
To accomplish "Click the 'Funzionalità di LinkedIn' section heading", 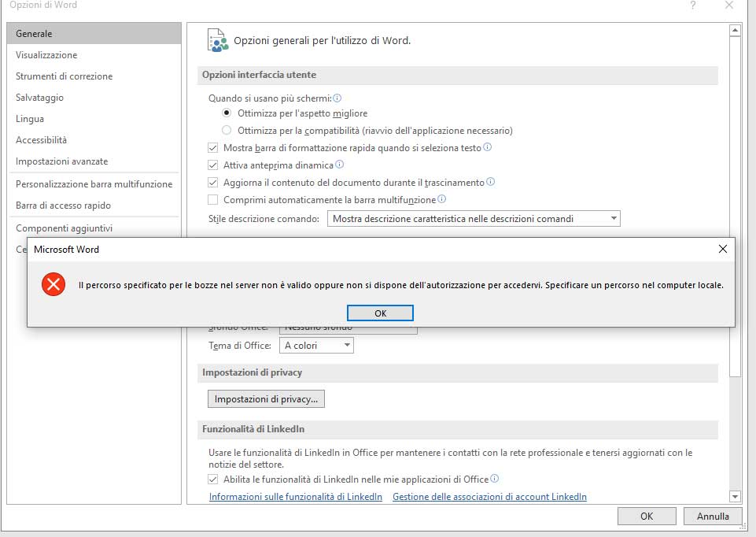I will click(253, 429).
